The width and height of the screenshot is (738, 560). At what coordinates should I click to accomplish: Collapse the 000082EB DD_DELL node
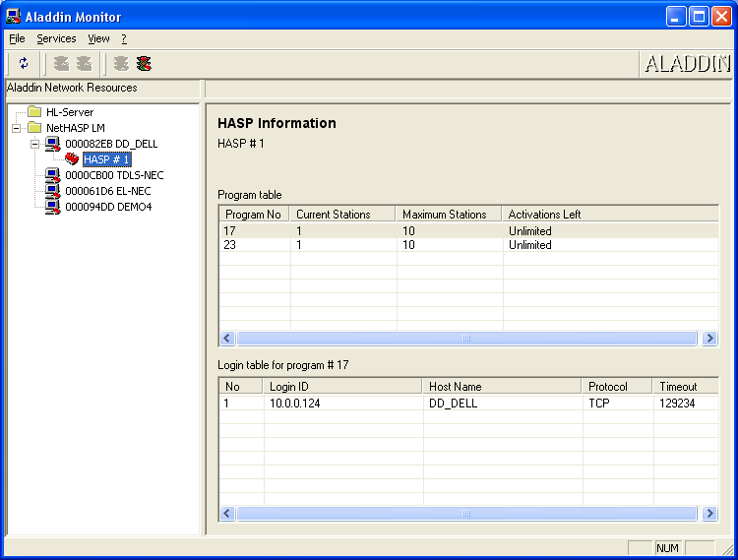click(x=34, y=144)
